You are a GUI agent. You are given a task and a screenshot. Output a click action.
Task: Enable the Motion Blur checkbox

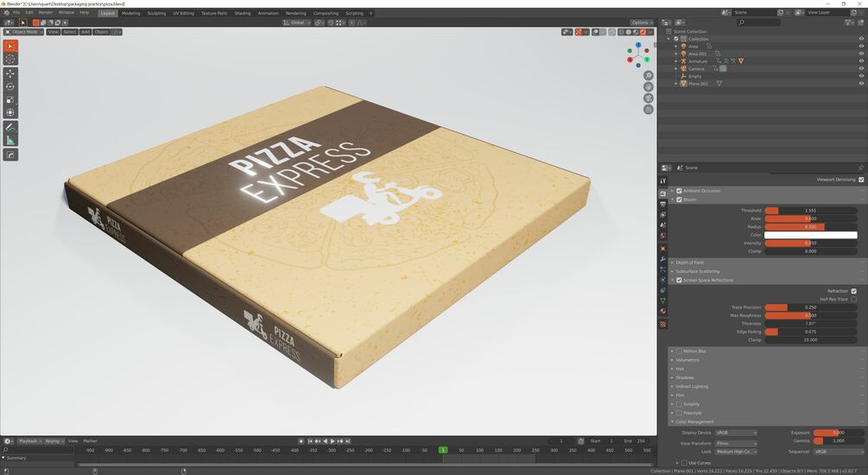[x=679, y=351]
